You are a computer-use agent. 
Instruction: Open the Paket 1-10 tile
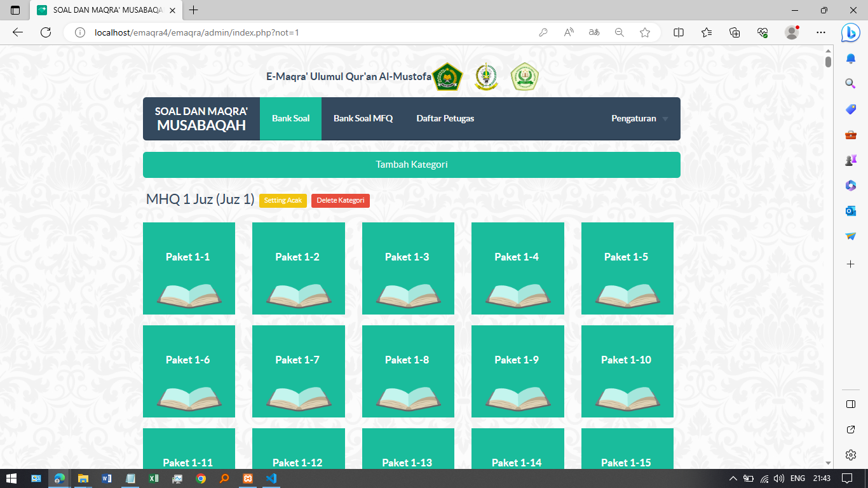click(x=627, y=371)
